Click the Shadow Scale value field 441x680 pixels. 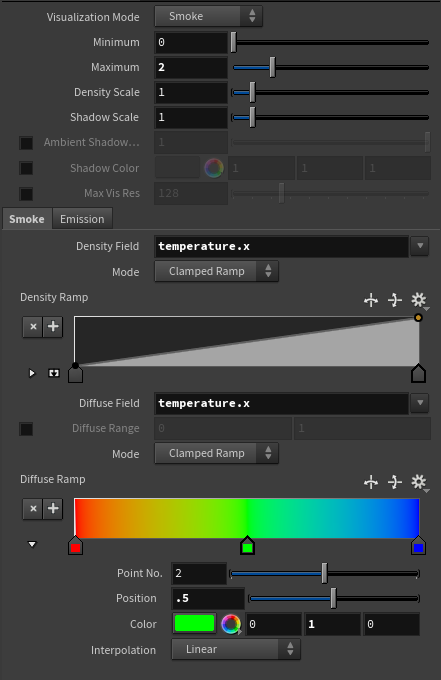[x=191, y=117]
